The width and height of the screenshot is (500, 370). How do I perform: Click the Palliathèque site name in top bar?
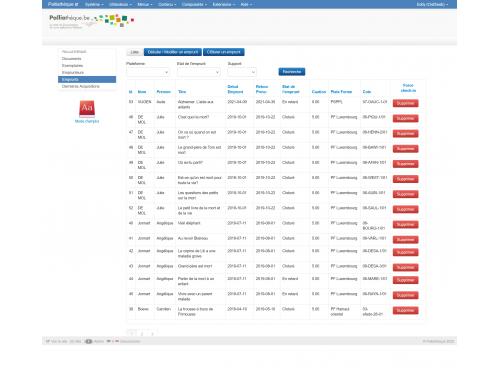pyautogui.click(x=63, y=4)
